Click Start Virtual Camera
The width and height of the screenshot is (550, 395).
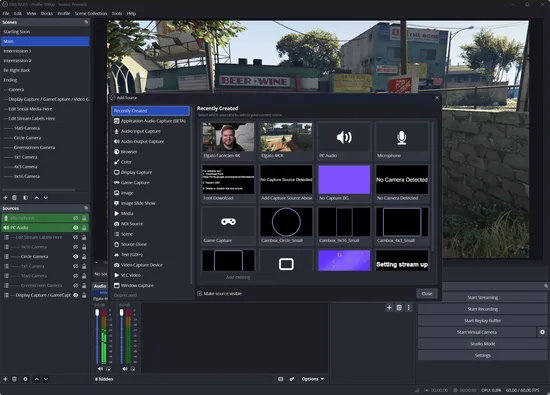coord(477,332)
